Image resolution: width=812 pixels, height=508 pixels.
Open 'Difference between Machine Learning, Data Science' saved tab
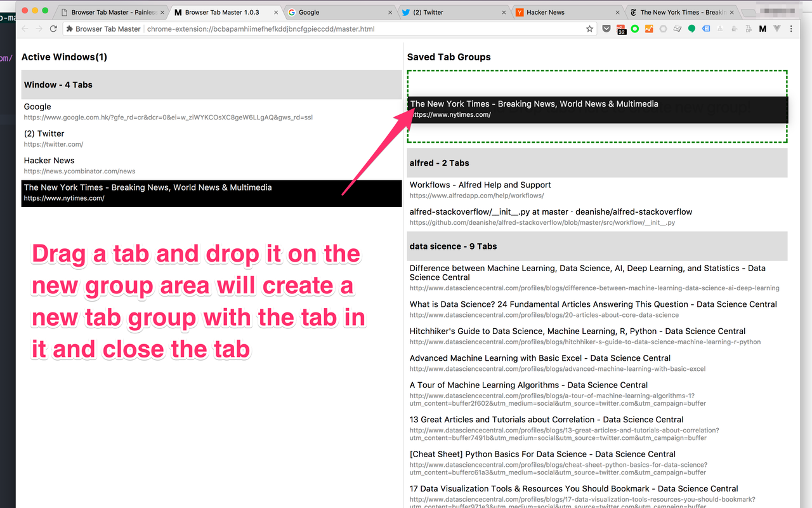(597, 279)
